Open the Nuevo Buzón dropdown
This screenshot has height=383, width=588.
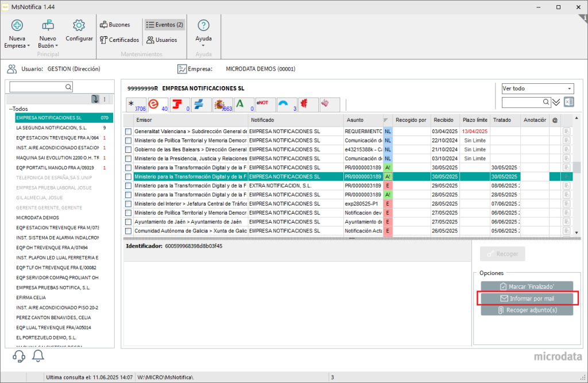pos(48,34)
